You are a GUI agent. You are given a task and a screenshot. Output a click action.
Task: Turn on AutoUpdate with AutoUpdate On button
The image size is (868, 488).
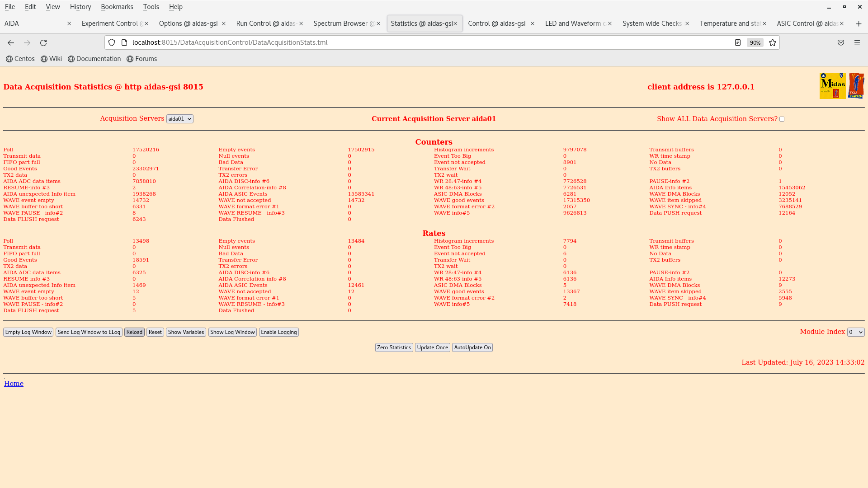(x=472, y=347)
